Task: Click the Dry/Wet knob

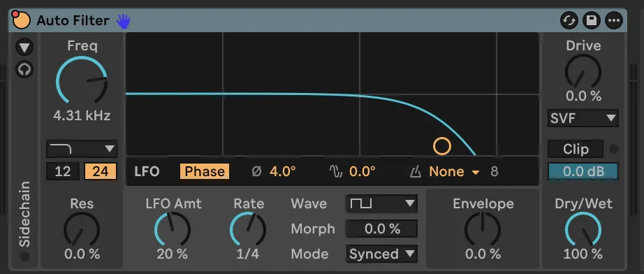Action: coord(583,230)
